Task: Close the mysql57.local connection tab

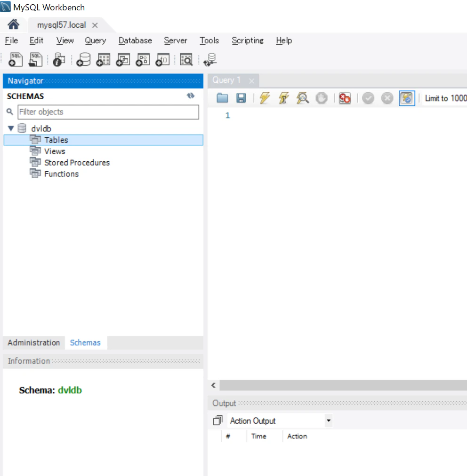Action: coord(95,25)
